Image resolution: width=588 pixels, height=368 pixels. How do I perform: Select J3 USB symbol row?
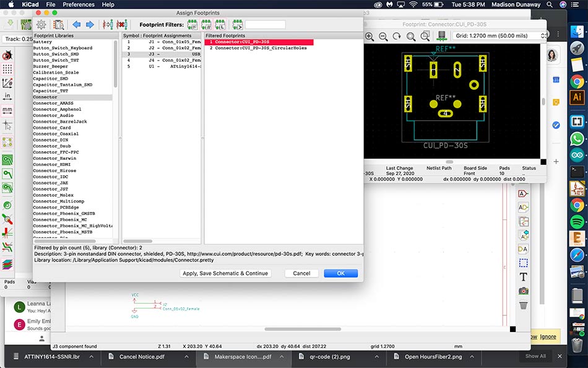click(162, 54)
